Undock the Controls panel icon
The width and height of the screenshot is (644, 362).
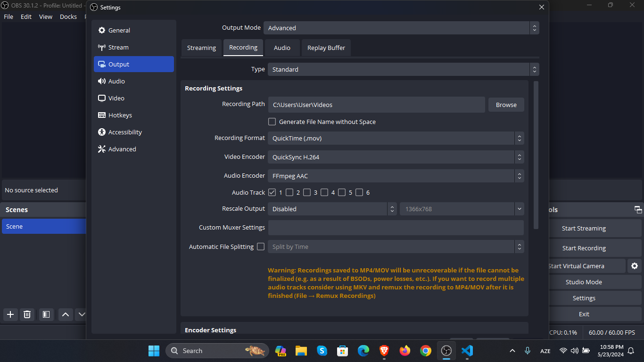(638, 210)
